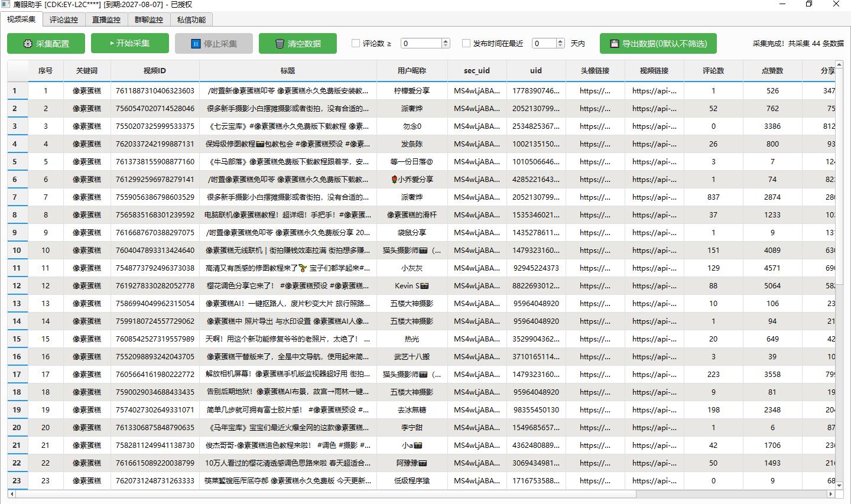Click the 停止采集 pause icon button

point(214,43)
